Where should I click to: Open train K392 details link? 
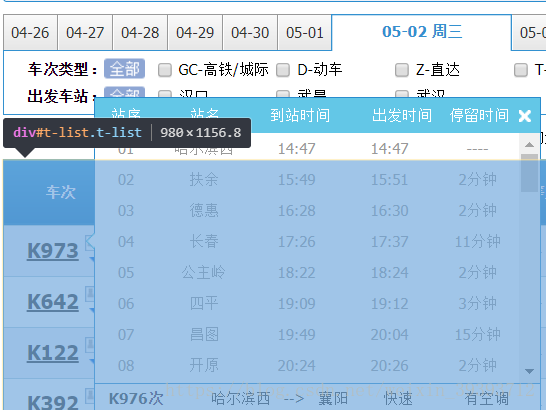coord(53,402)
